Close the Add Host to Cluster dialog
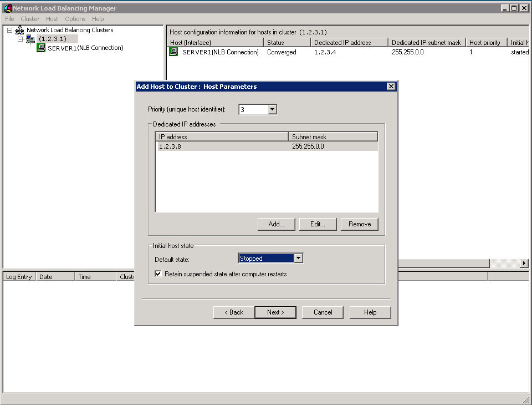The height and width of the screenshot is (405, 532). point(391,87)
